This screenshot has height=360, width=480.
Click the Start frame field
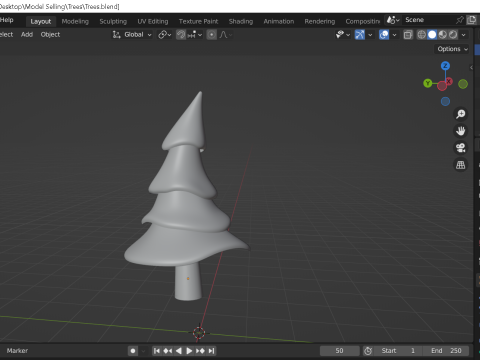click(398, 351)
